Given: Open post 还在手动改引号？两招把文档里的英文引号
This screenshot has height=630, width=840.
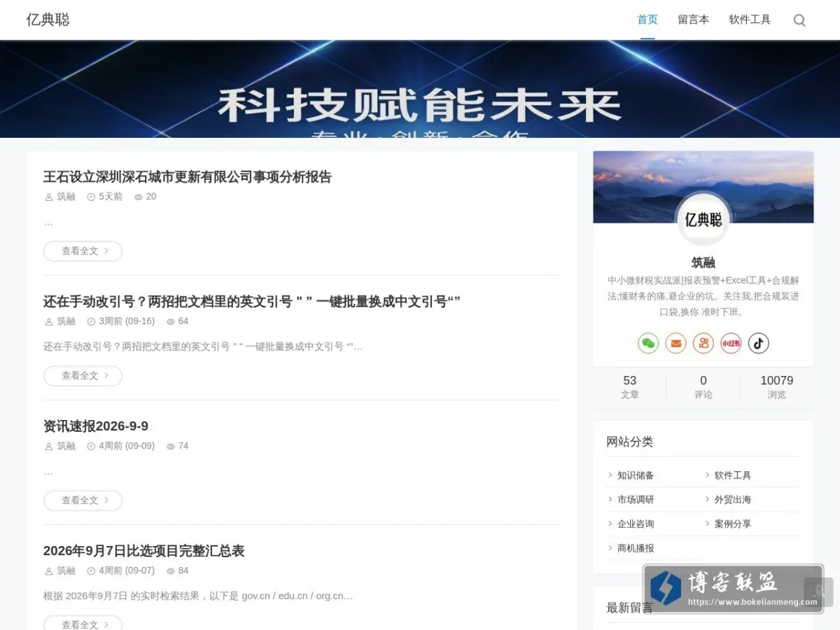Looking at the screenshot, I should point(251,301).
